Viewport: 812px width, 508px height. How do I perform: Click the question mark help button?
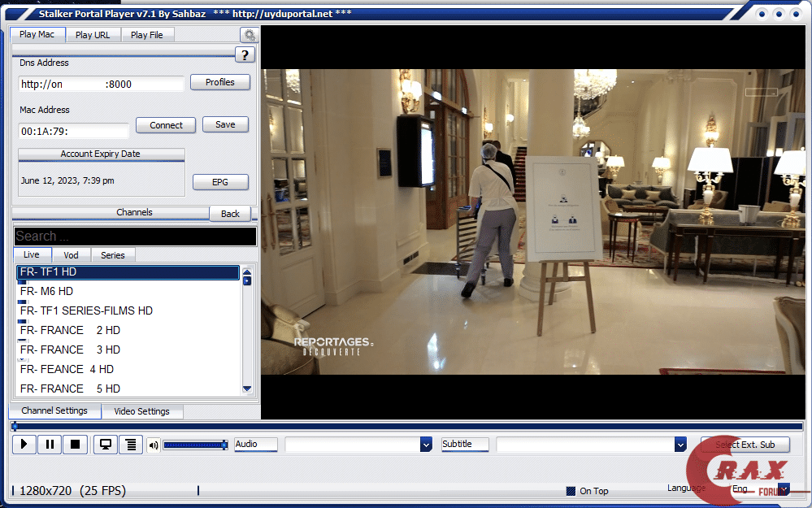coord(245,54)
